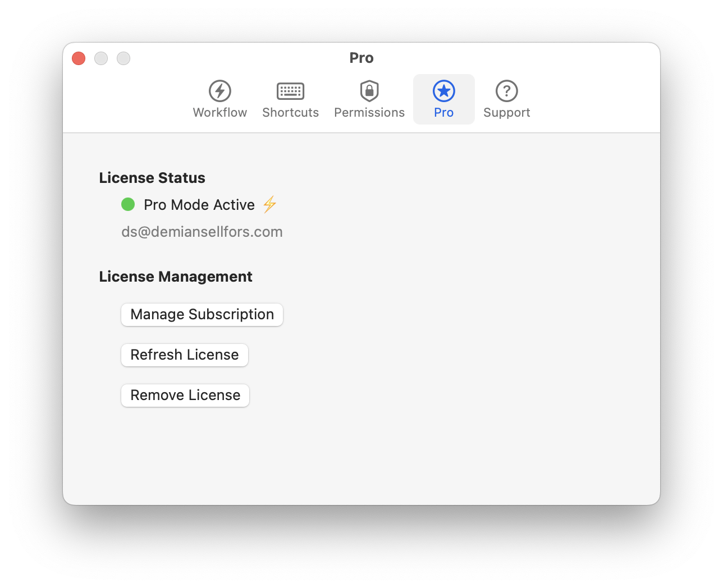Click the Permissions shield lock icon
Screen dimensions: 723x588
pos(369,91)
